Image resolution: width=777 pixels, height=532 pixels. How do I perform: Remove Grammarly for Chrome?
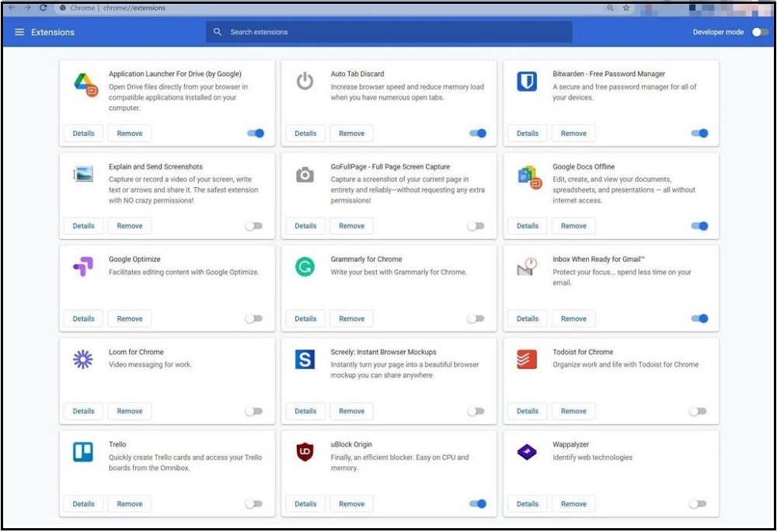[352, 318]
